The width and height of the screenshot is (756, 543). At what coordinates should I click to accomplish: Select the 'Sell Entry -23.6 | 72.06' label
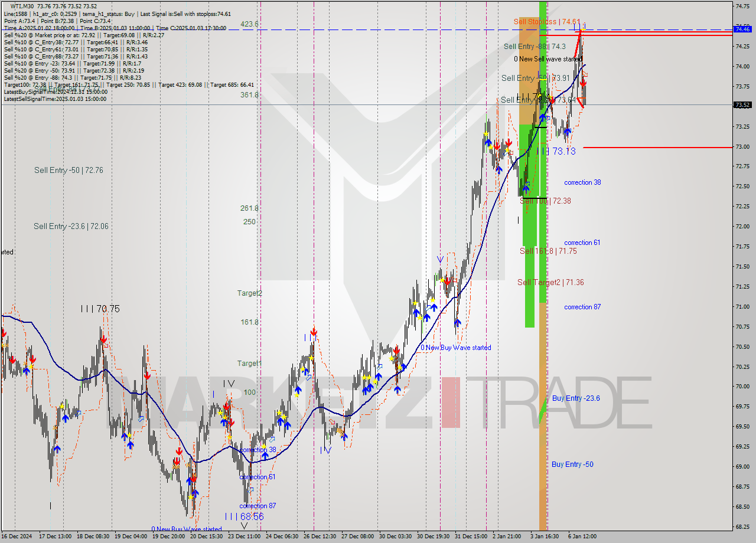pos(71,226)
